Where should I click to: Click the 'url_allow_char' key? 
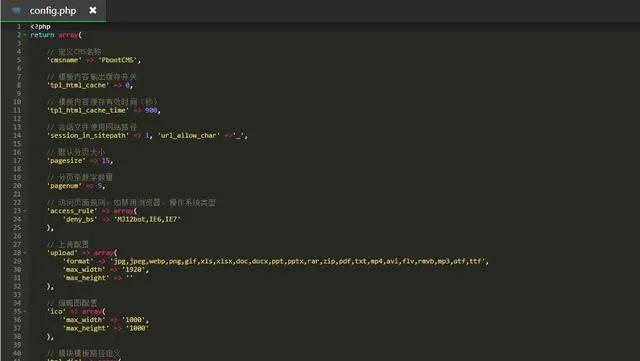189,135
